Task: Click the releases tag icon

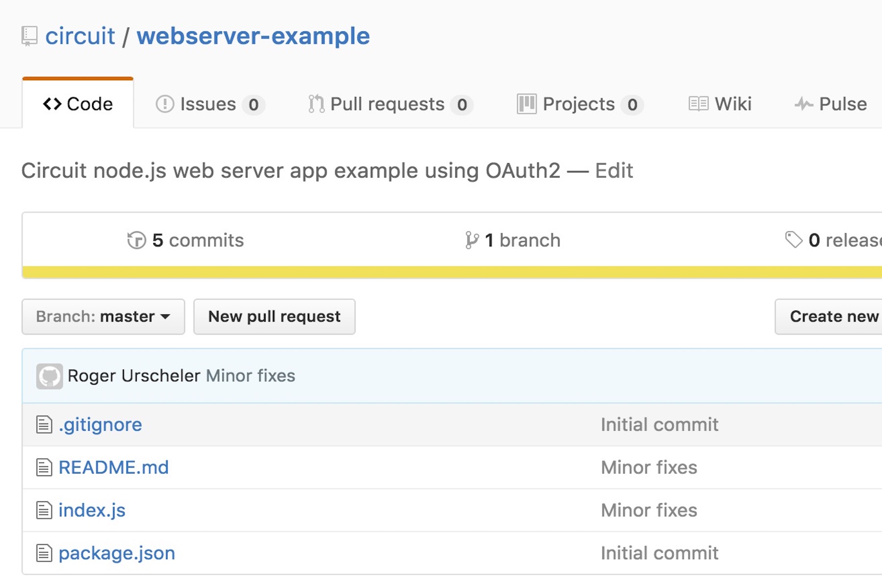Action: click(795, 240)
